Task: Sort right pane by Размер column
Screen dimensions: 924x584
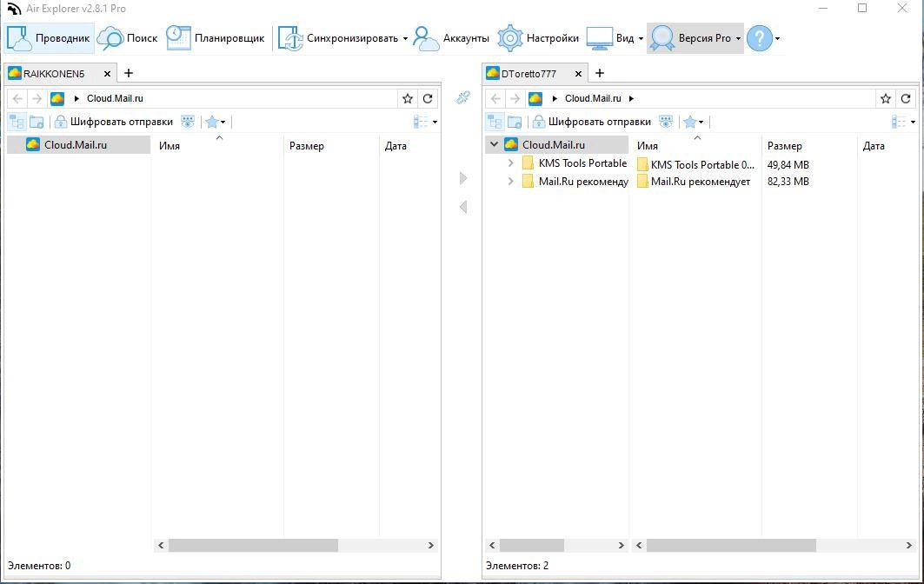Action: 784,145
